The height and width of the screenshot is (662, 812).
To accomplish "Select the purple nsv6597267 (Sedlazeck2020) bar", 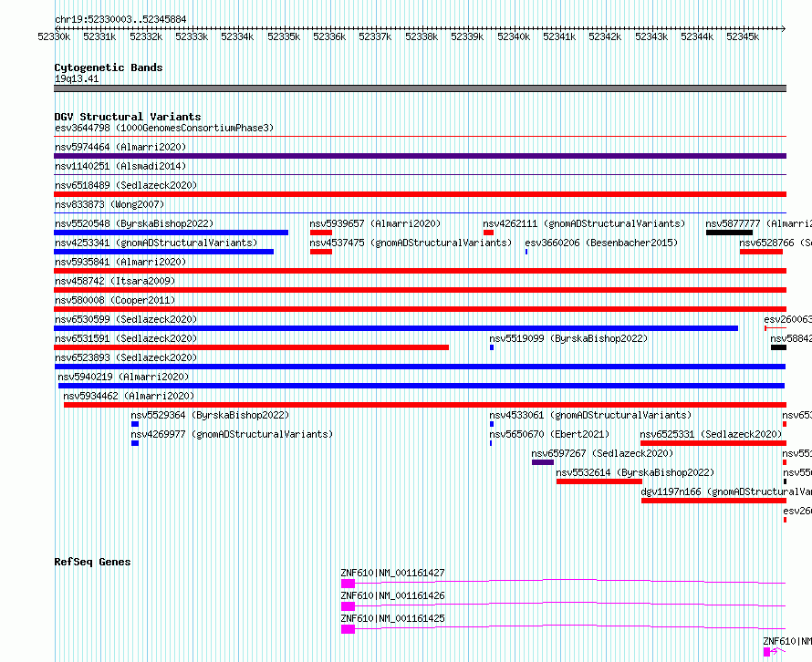I will click(543, 462).
